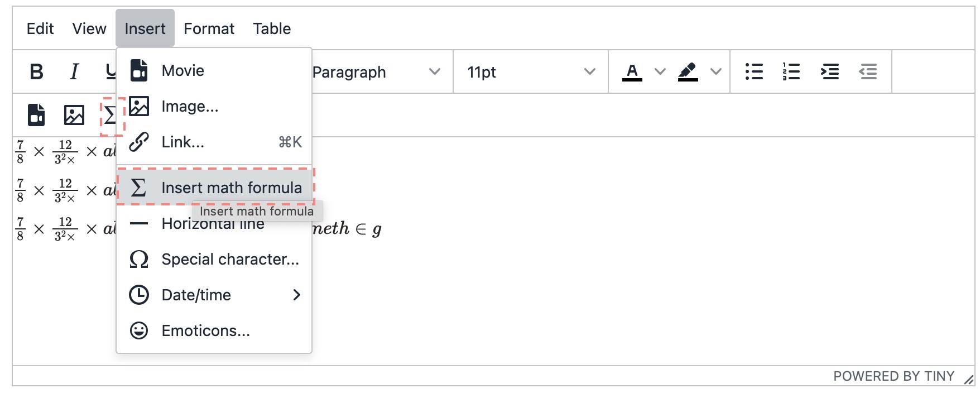Screen dimensions: 980x393
Task: Decrease indent of the paragraph
Action: coord(868,71)
